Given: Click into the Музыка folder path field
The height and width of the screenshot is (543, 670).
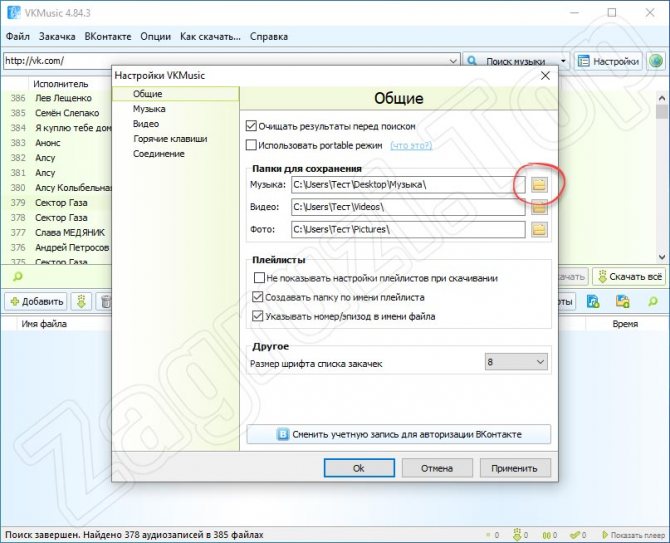Looking at the screenshot, I should pyautogui.click(x=408, y=185).
